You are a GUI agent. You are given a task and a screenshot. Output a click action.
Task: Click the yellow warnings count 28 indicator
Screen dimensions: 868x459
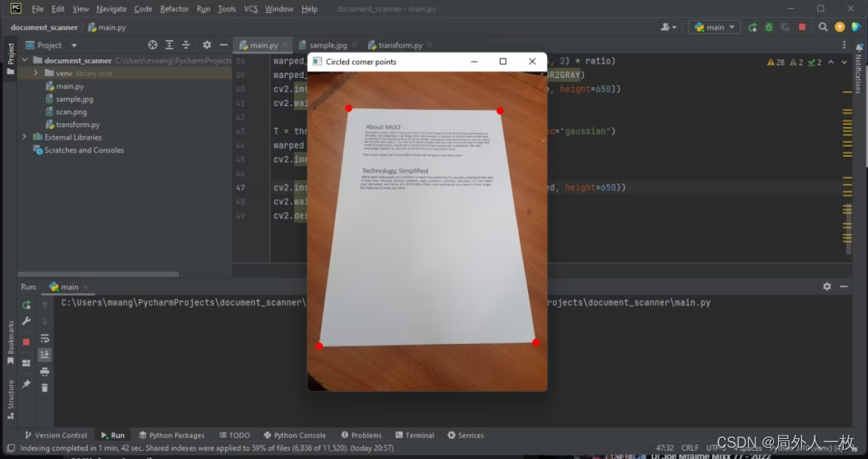coord(776,63)
